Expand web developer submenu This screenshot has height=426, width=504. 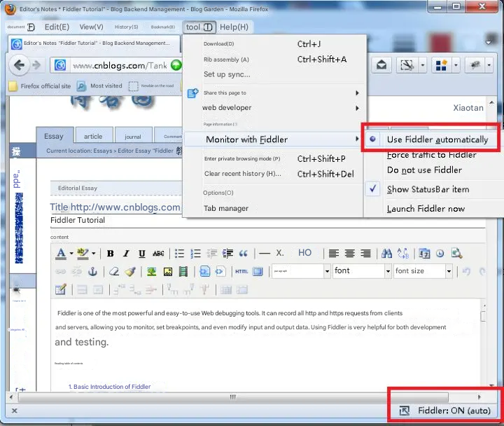(274, 108)
